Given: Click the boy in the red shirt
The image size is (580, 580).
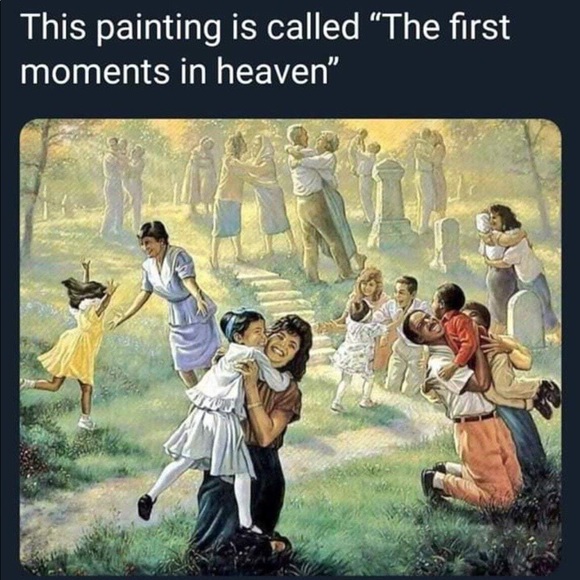Looking at the screenshot, I should tap(457, 333).
